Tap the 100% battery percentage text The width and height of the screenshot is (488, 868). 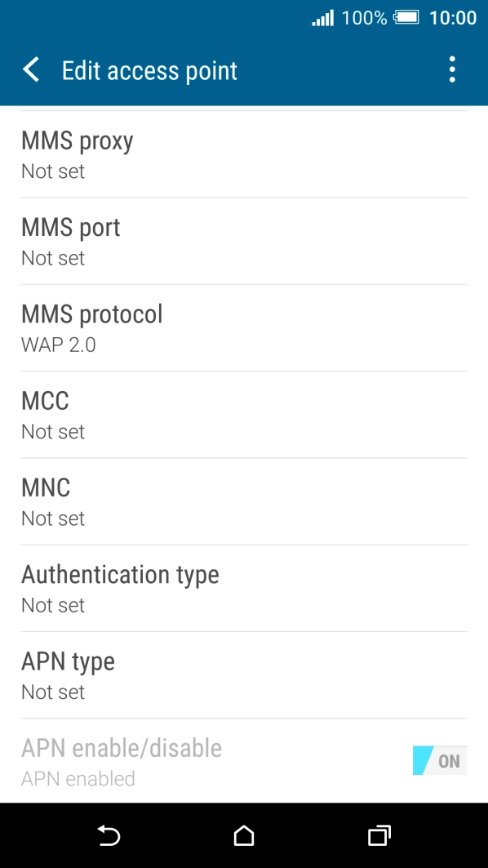[364, 18]
